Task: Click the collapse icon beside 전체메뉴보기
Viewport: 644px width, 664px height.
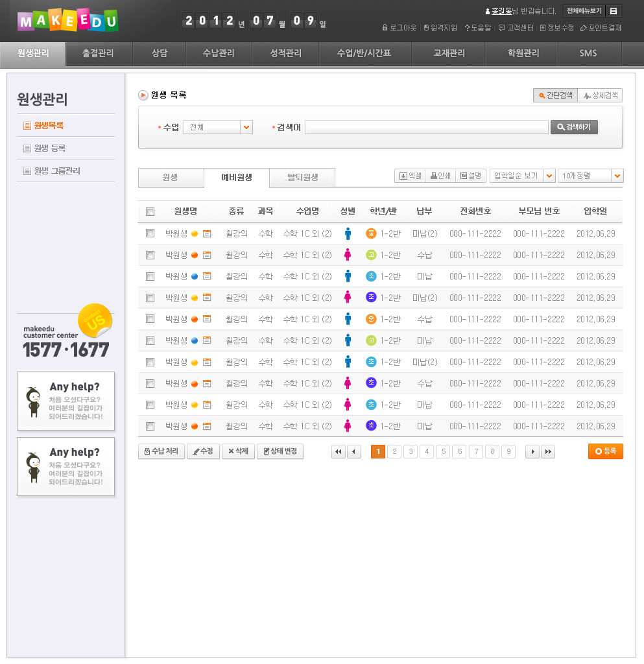Action: [x=614, y=11]
